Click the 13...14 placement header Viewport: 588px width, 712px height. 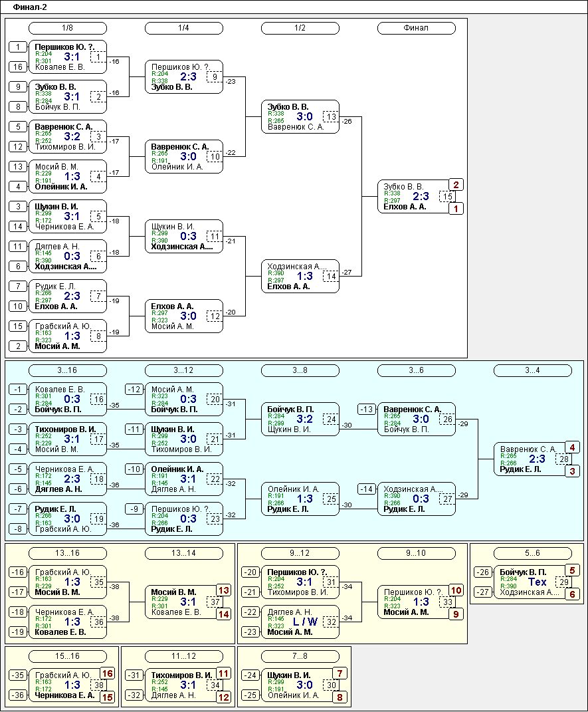pos(184,553)
